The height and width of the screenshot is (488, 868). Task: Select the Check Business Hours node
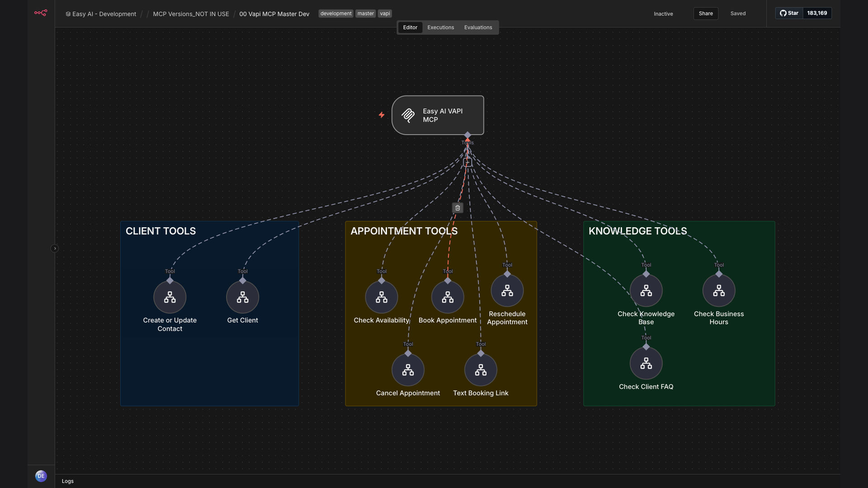pos(719,291)
